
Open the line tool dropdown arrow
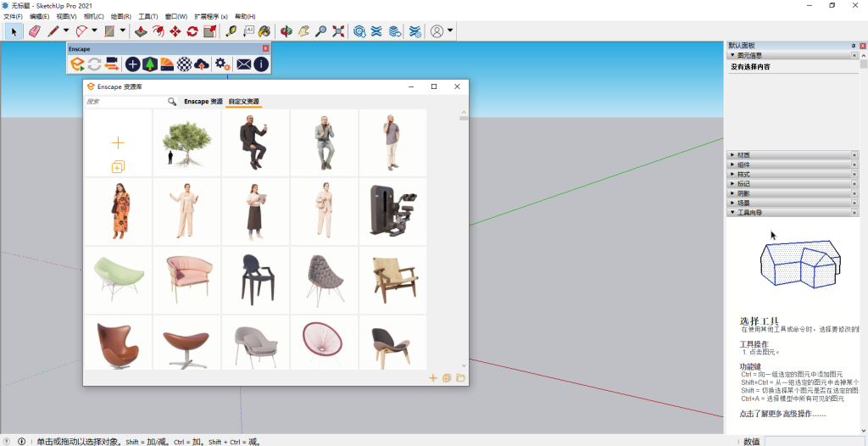(x=66, y=31)
